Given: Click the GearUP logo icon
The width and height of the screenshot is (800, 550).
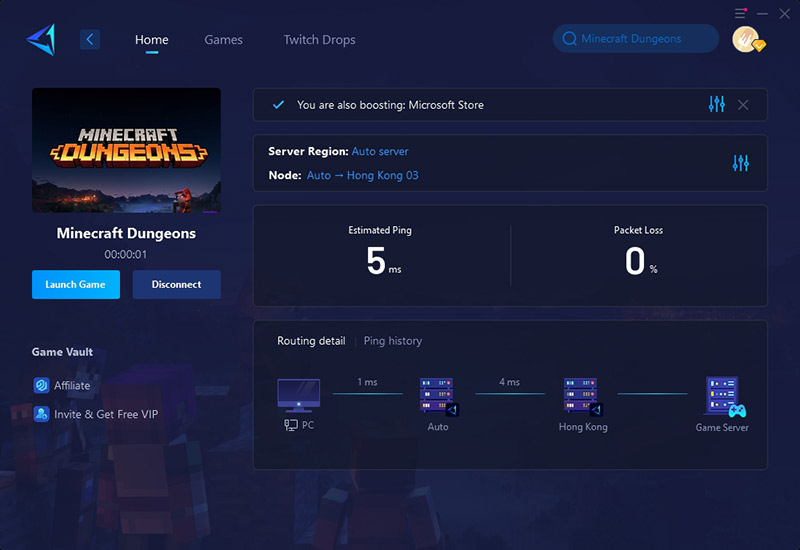Looking at the screenshot, I should coord(41,39).
